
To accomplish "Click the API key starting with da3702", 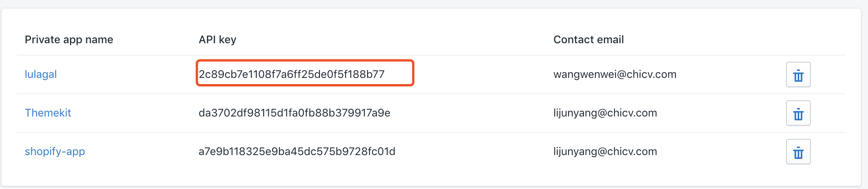I will coord(294,113).
